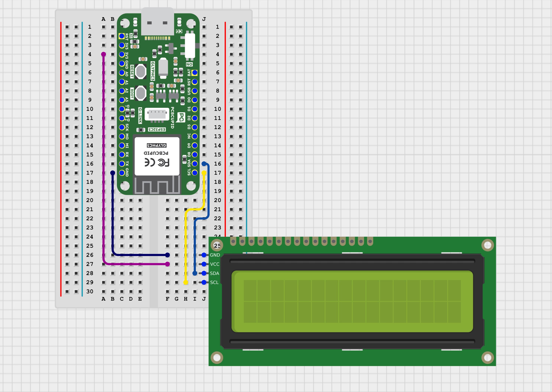Image resolution: width=552 pixels, height=392 pixels.
Task: Click the blue SDA wire's end at row 16
Action: 204,164
